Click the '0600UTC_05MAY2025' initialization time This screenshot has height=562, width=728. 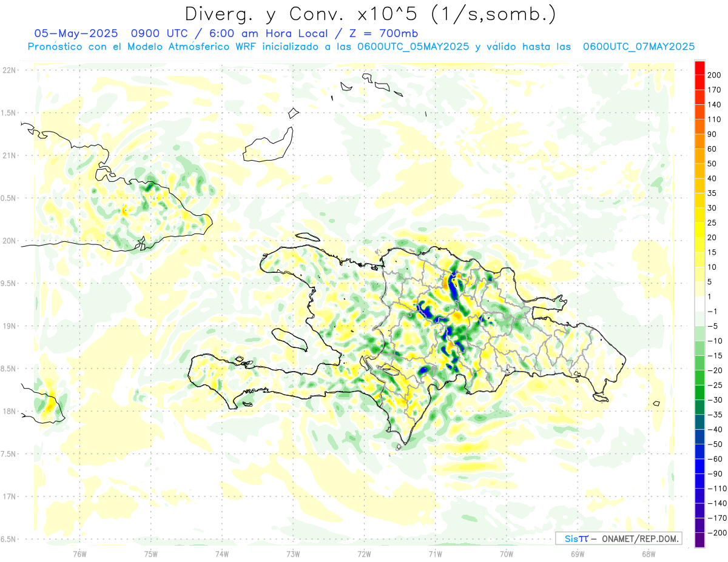click(x=413, y=46)
